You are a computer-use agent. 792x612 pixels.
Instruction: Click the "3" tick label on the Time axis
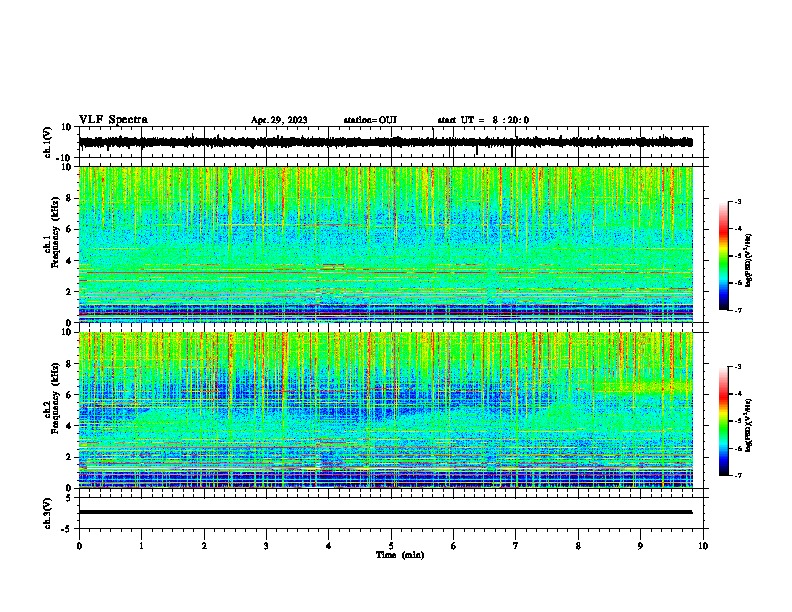[x=266, y=546]
